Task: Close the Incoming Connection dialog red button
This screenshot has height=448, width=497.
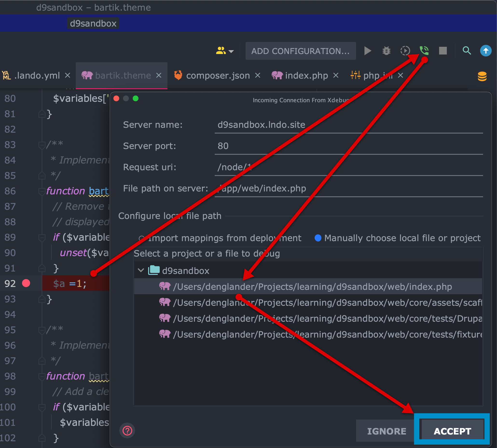Action: point(117,98)
